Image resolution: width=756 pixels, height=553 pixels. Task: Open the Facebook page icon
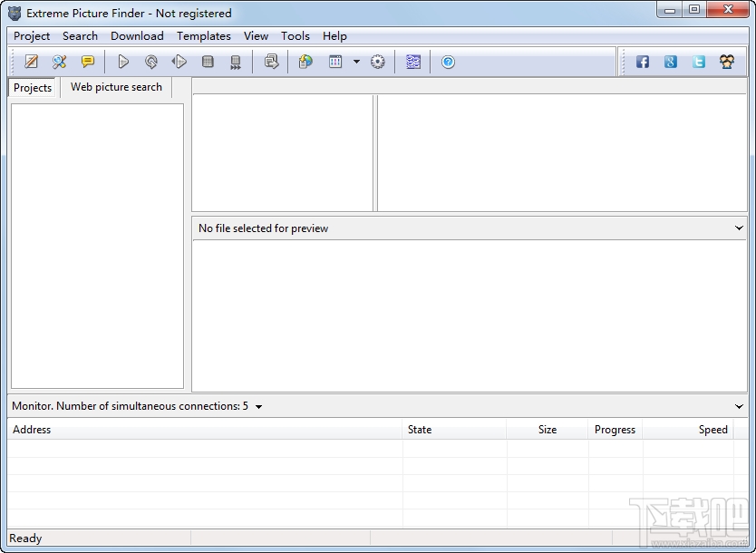coord(642,62)
